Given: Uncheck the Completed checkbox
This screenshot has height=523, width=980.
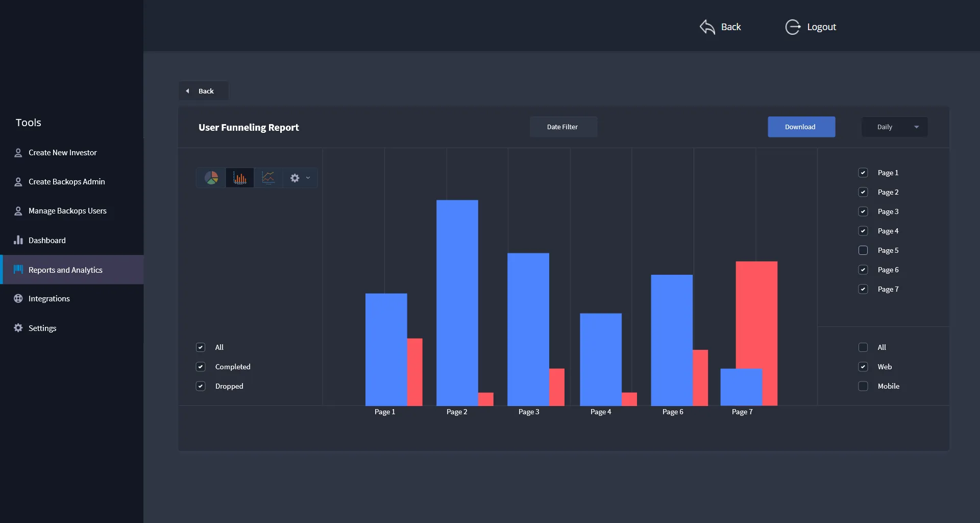Looking at the screenshot, I should (x=201, y=367).
